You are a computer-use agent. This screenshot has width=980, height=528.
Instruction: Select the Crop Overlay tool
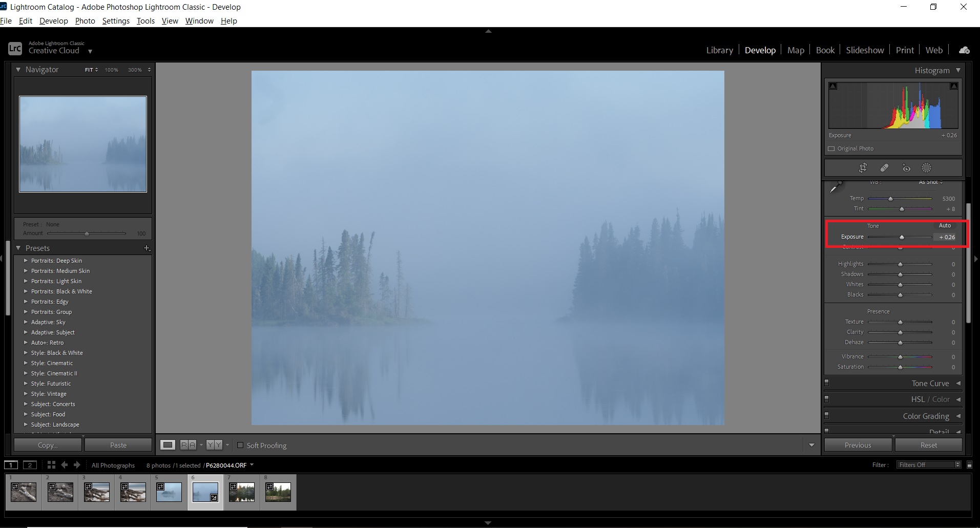tap(863, 168)
